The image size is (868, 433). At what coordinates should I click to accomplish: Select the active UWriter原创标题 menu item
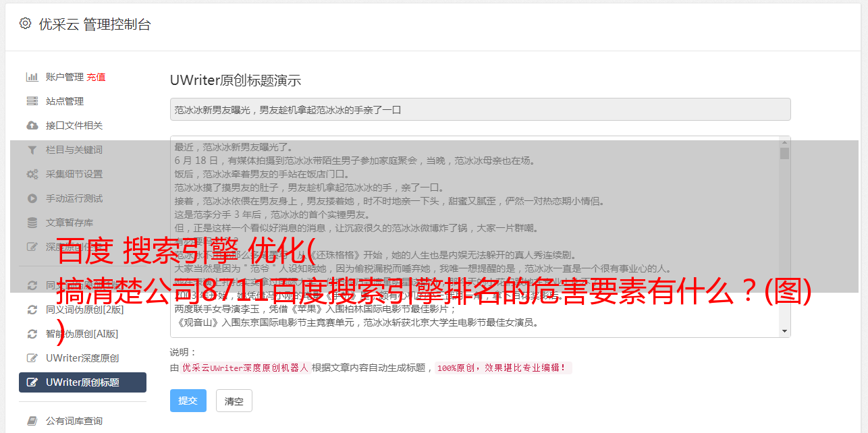coord(82,382)
